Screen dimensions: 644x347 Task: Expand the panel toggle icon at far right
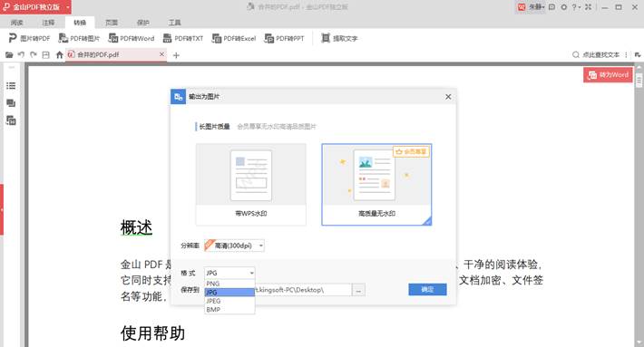tap(638, 54)
